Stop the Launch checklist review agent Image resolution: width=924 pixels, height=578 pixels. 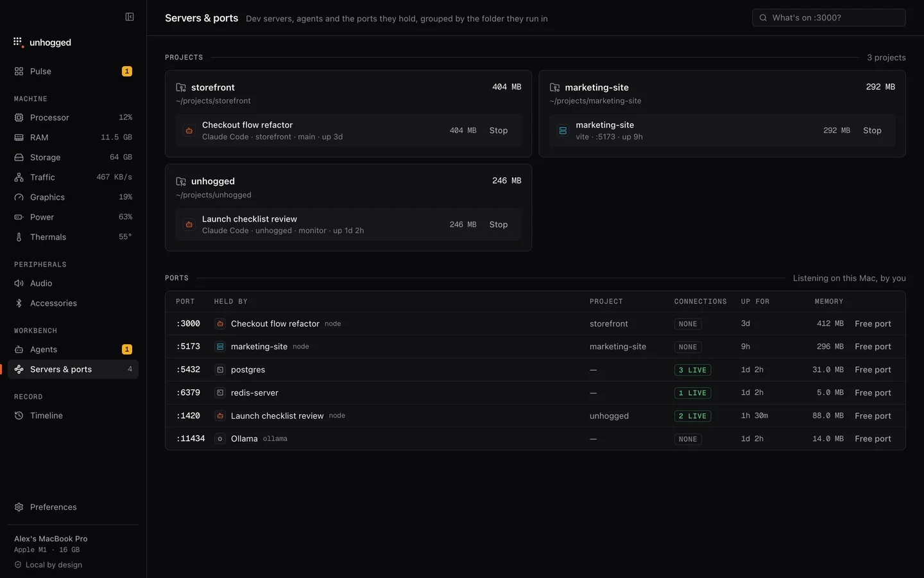(x=499, y=225)
